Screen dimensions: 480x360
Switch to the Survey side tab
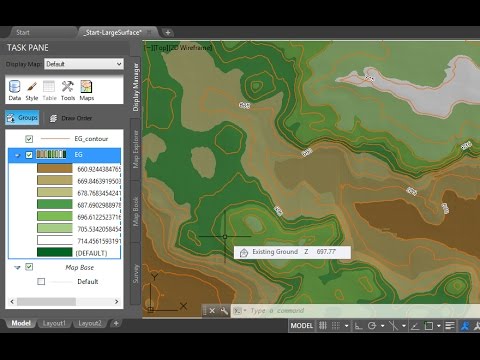pyautogui.click(x=135, y=274)
